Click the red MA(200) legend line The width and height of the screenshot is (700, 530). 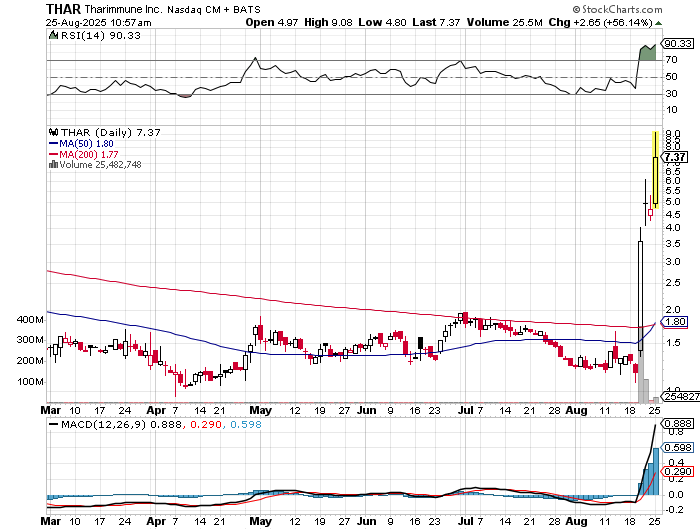[x=51, y=154]
